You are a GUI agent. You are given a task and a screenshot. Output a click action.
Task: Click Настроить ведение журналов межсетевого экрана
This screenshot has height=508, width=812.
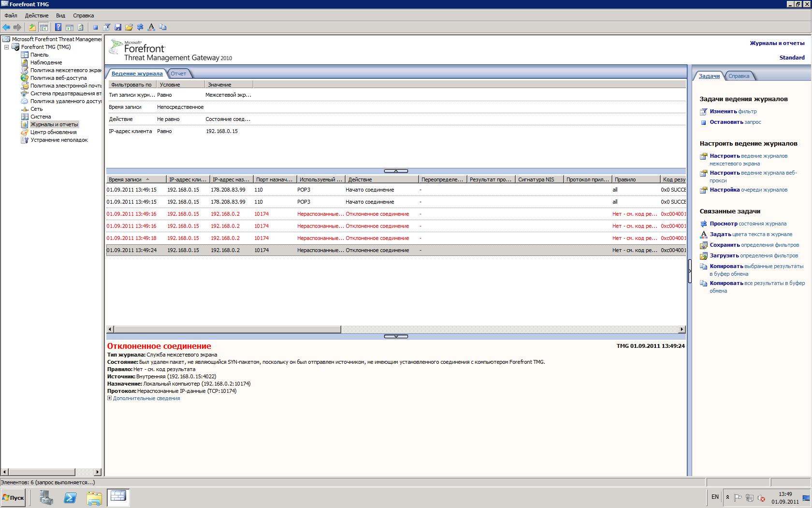(748, 160)
